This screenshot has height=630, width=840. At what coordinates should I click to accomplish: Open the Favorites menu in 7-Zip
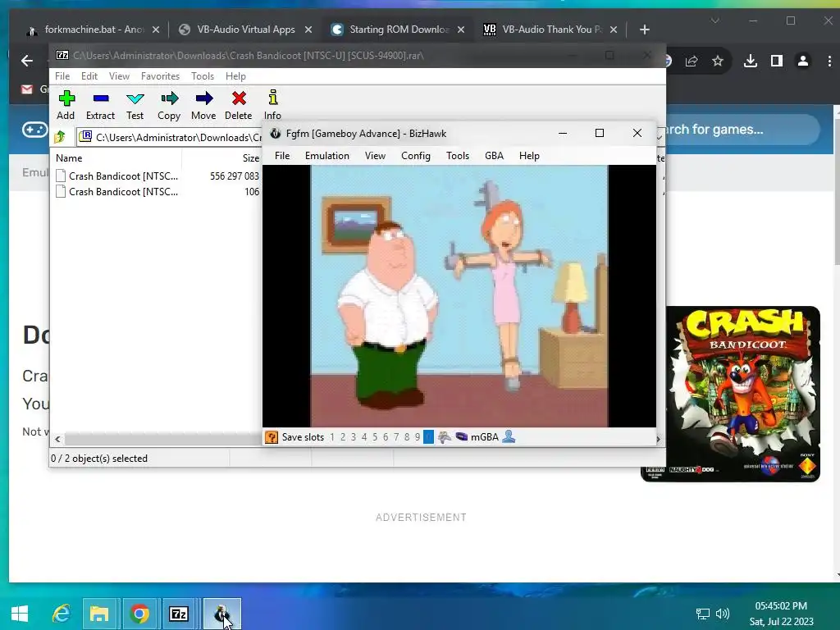(160, 76)
